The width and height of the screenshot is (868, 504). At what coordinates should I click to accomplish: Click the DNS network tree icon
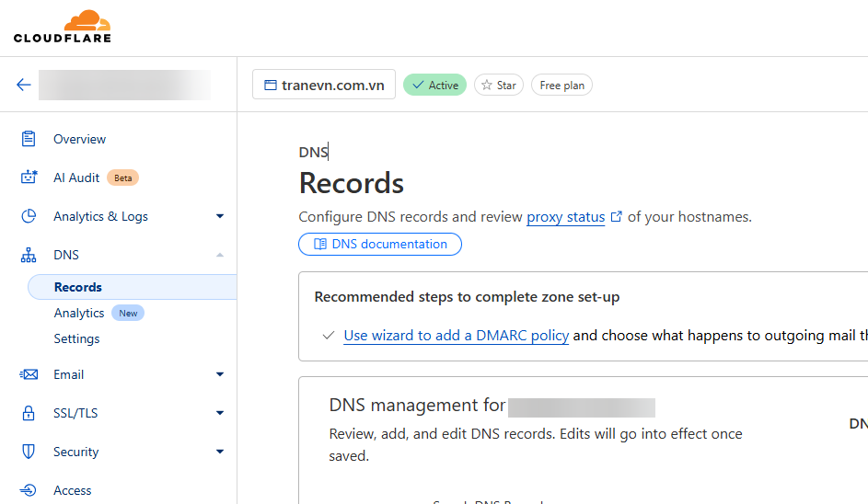coord(29,255)
